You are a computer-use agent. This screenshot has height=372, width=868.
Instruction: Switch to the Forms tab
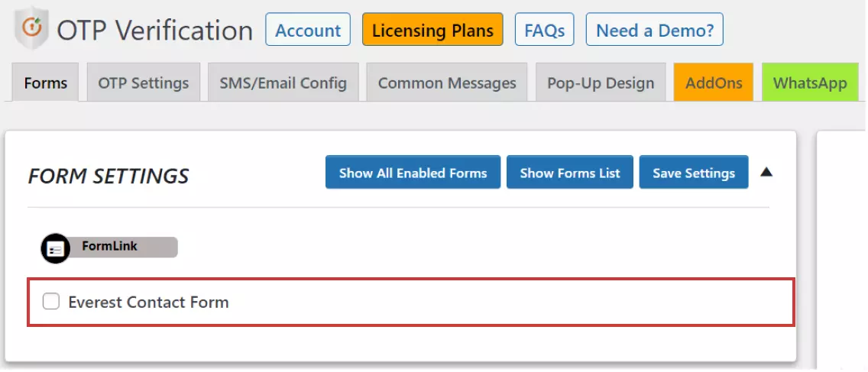pyautogui.click(x=45, y=82)
